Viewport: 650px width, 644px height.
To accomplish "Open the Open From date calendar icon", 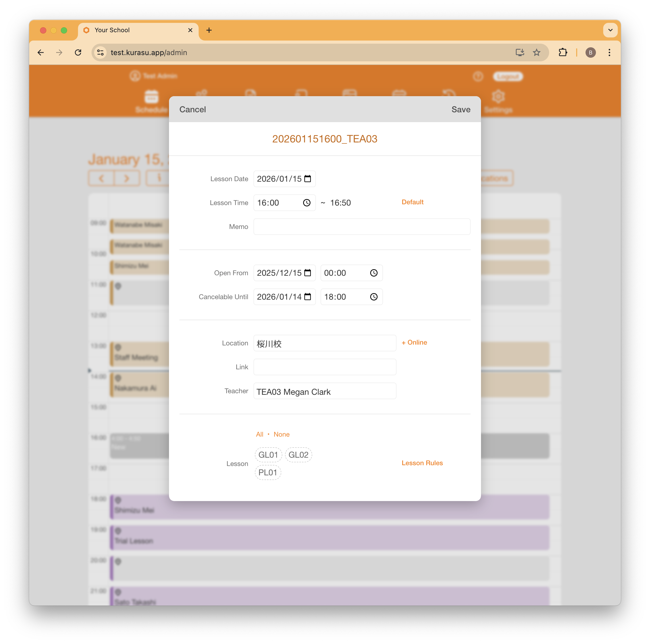I will (x=308, y=273).
